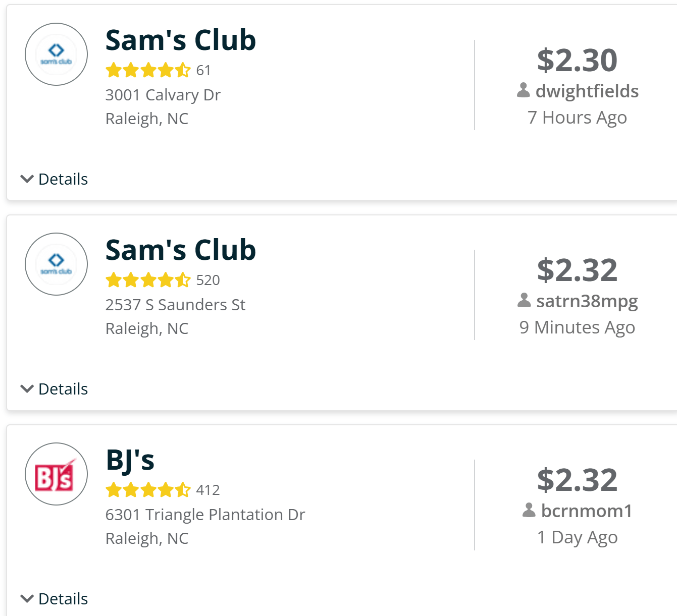
Task: Click star rating with 61 reviews
Action: tap(148, 70)
